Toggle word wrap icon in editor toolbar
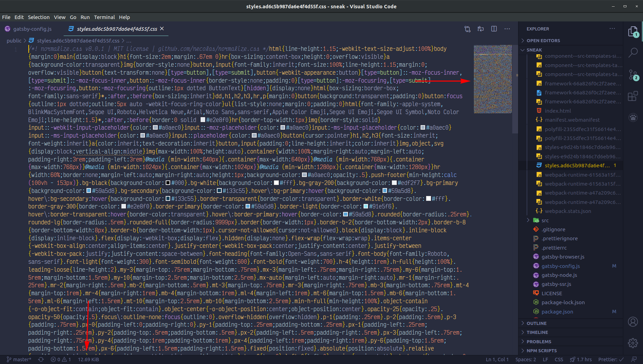The height and width of the screenshot is (364, 643). point(480,29)
